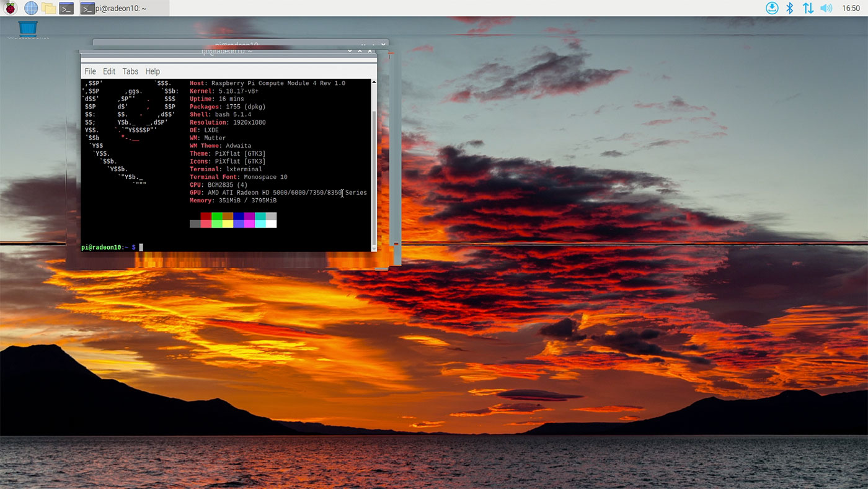Click the 'Terminal Font: Monospace 10' line
Viewport: 868px width, 489px height.
(x=238, y=177)
